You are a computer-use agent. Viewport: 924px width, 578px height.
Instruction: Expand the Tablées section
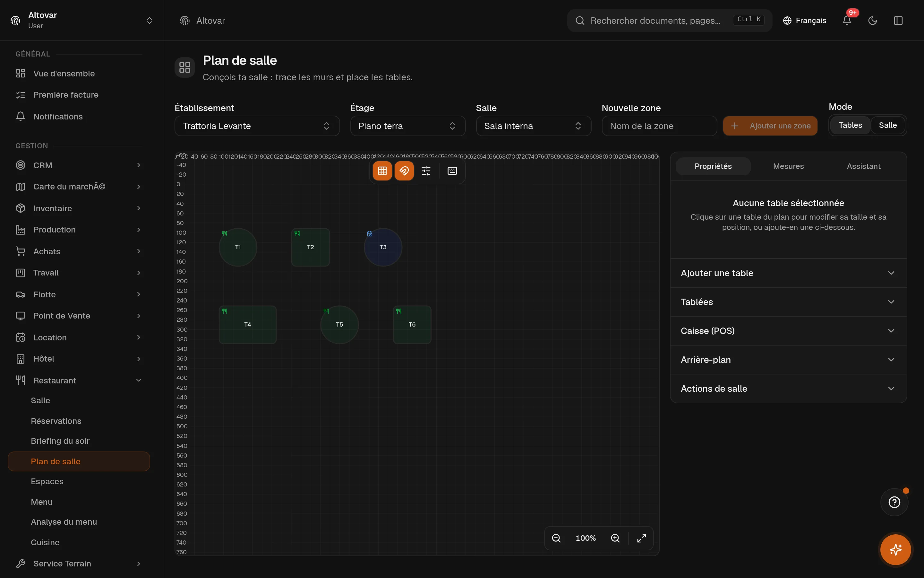pyautogui.click(x=788, y=302)
